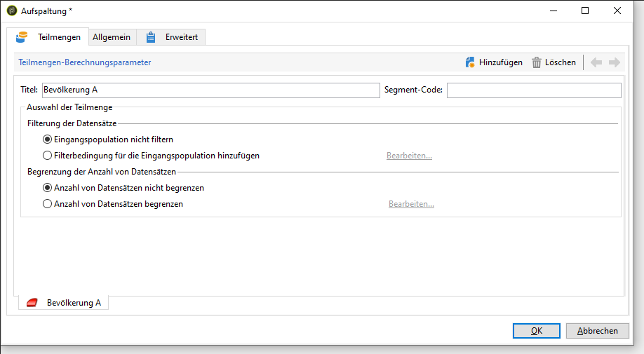Click the next subset right arrow
Image resolution: width=644 pixels, height=354 pixels.
(615, 62)
